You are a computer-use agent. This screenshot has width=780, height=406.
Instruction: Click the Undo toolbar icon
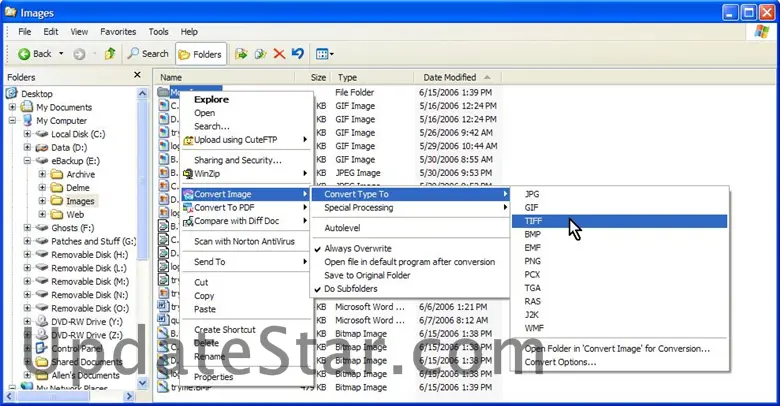pos(297,54)
